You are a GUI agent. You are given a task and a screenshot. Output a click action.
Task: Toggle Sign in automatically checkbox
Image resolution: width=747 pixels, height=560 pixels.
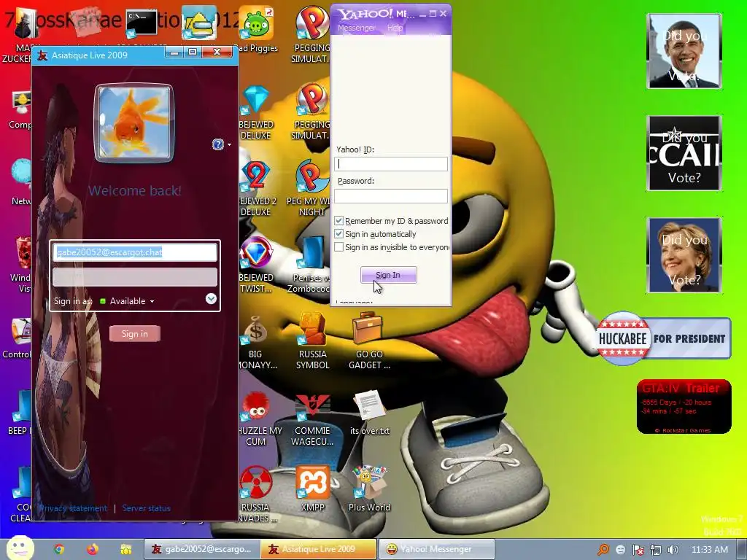point(338,234)
